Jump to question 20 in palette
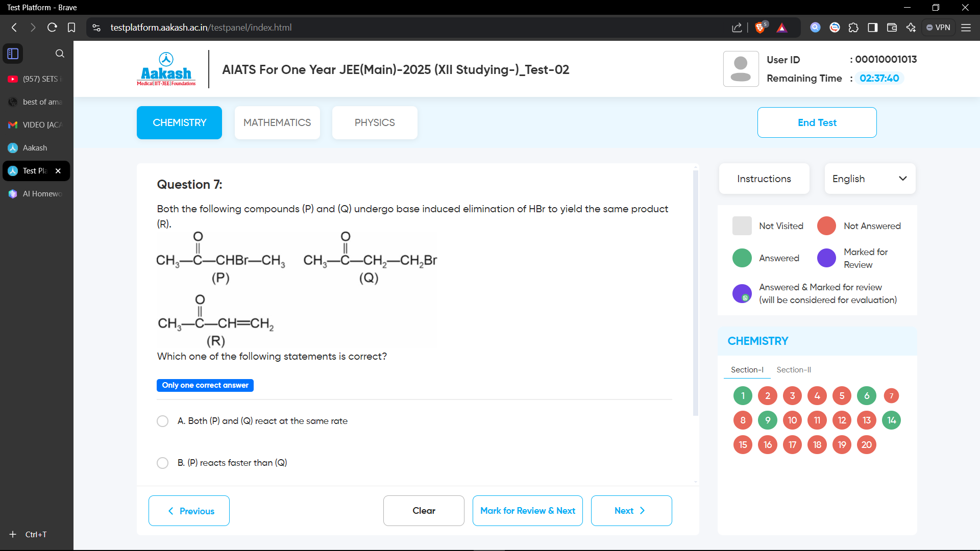 tap(867, 444)
